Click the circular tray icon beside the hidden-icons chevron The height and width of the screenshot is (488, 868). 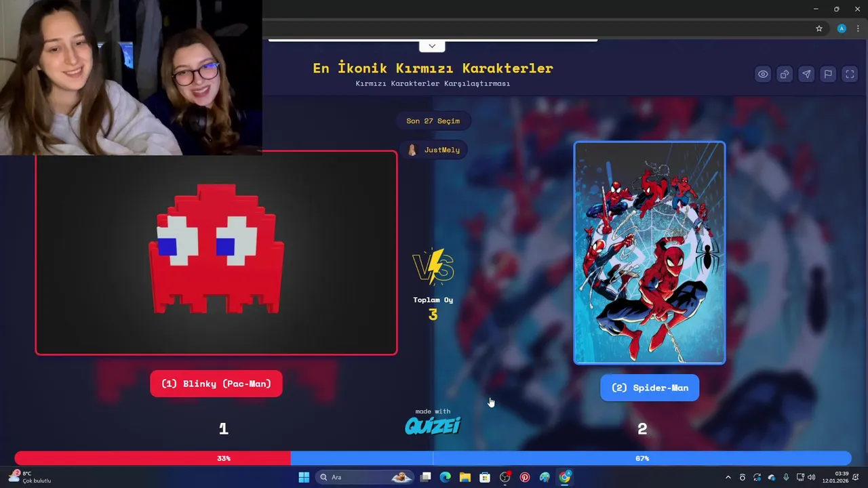pos(743,477)
